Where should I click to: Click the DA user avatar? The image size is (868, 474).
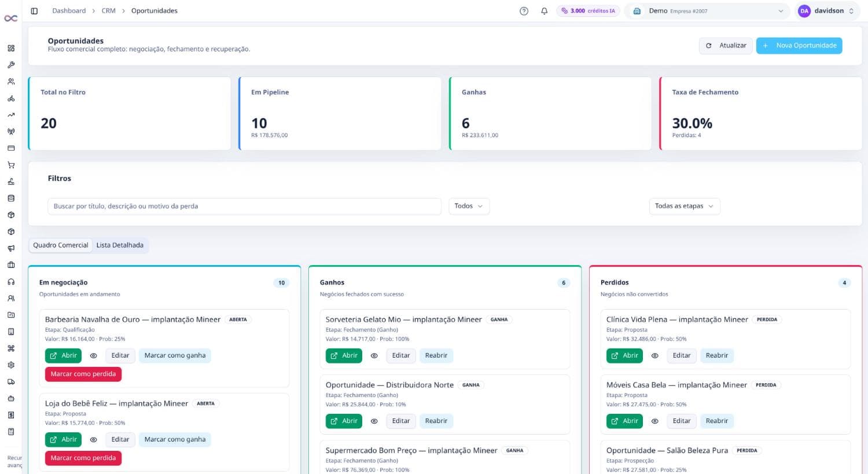[804, 11]
